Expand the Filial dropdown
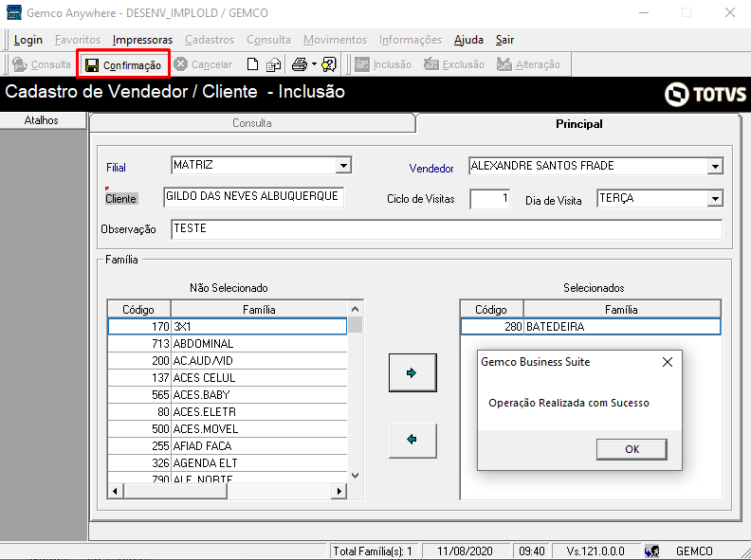 (343, 166)
